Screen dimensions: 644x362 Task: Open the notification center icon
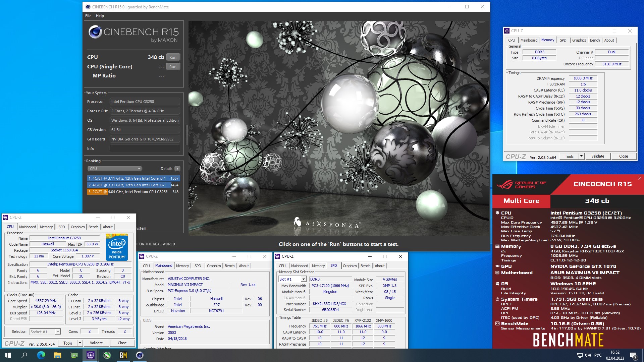[633, 355]
